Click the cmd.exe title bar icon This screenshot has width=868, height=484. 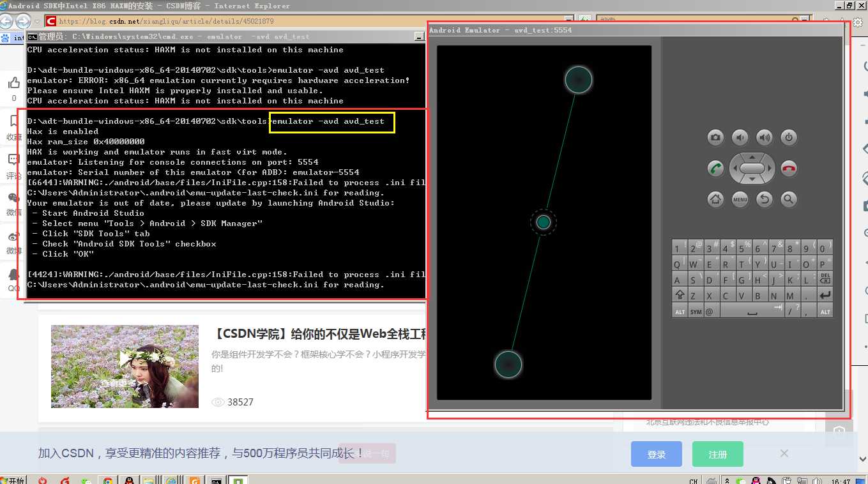tap(33, 36)
